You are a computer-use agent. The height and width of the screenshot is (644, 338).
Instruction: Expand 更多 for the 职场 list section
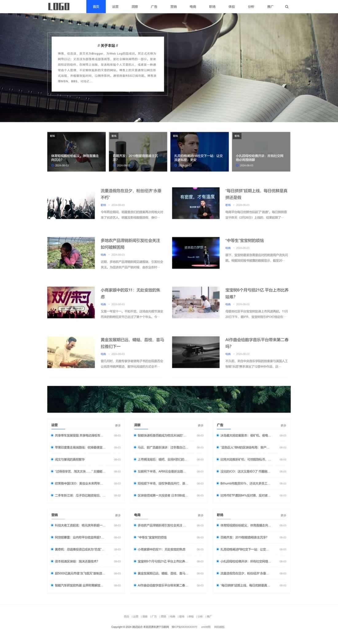click(283, 515)
